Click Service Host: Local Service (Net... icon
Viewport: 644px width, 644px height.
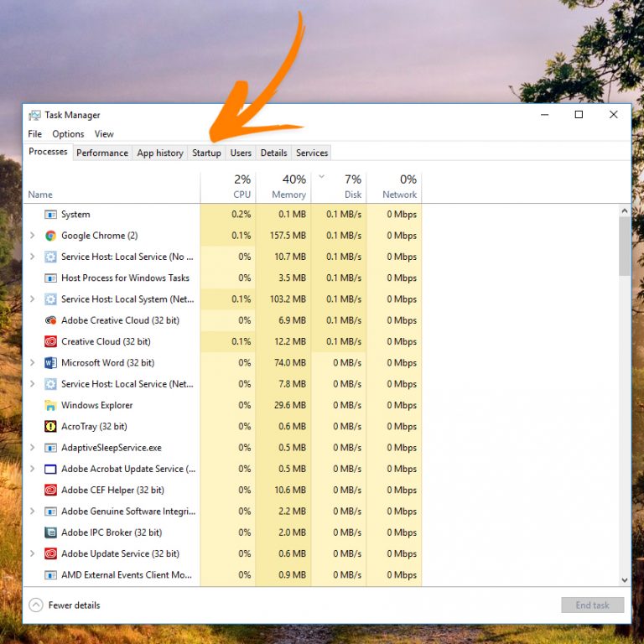click(50, 384)
